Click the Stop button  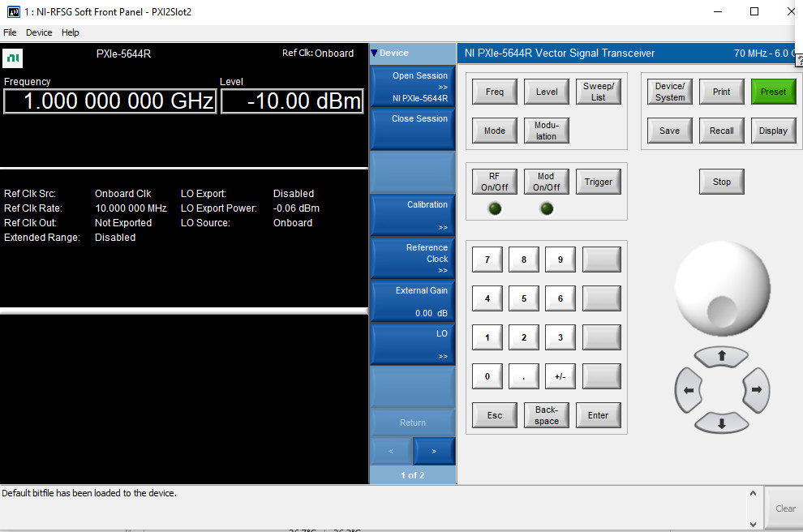[722, 182]
